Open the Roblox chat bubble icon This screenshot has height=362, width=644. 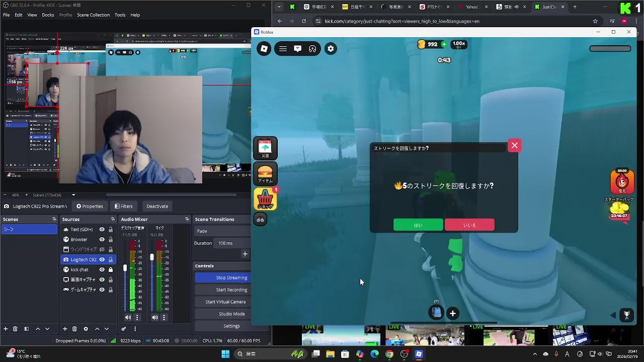(x=297, y=49)
